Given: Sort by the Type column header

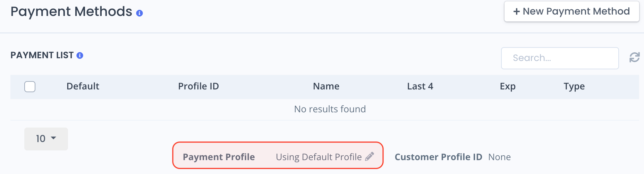Looking at the screenshot, I should 574,87.
